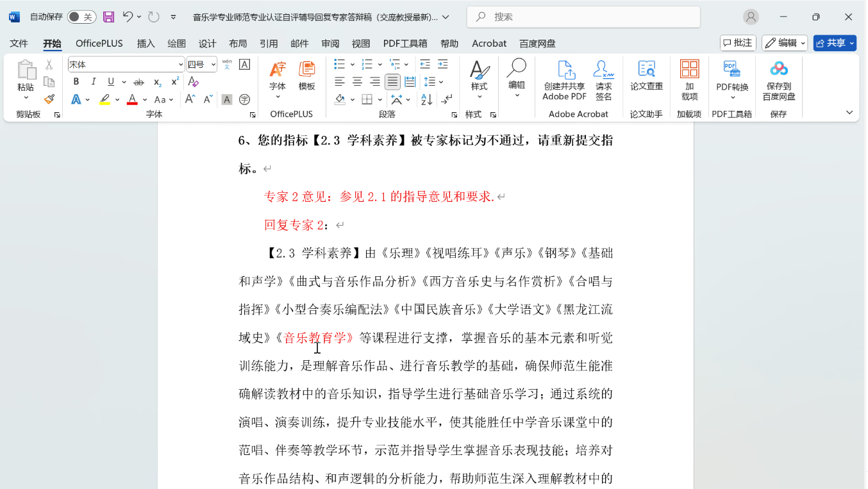Screen dimensions: 868x489
Task: Toggle Bold formatting
Action: tap(76, 82)
